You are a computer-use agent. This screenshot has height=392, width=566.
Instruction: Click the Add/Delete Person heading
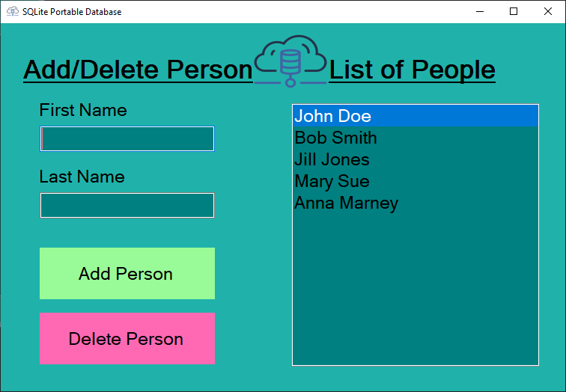point(138,70)
